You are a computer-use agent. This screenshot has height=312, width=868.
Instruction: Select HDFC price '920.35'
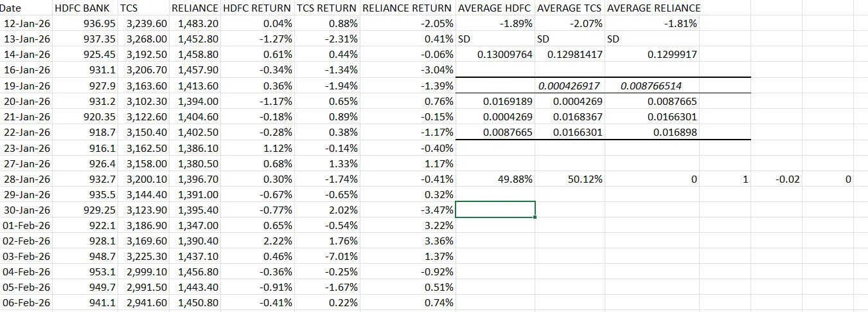tap(86, 116)
